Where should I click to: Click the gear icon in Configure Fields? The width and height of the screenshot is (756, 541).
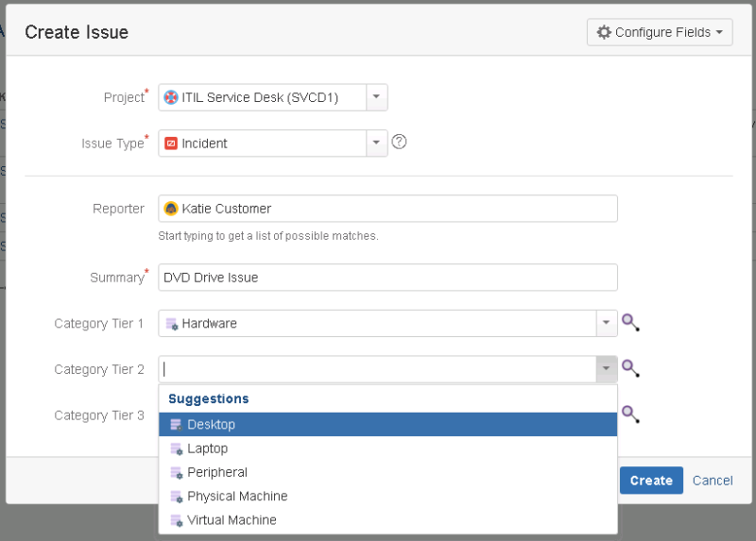[604, 32]
